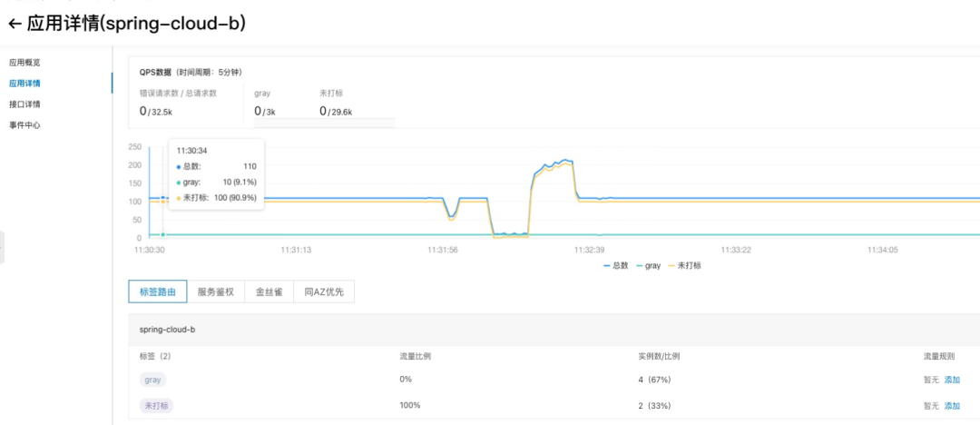Image resolution: width=980 pixels, height=425 pixels.
Task: Click the 11:32:39 time axis label
Action: click(590, 250)
